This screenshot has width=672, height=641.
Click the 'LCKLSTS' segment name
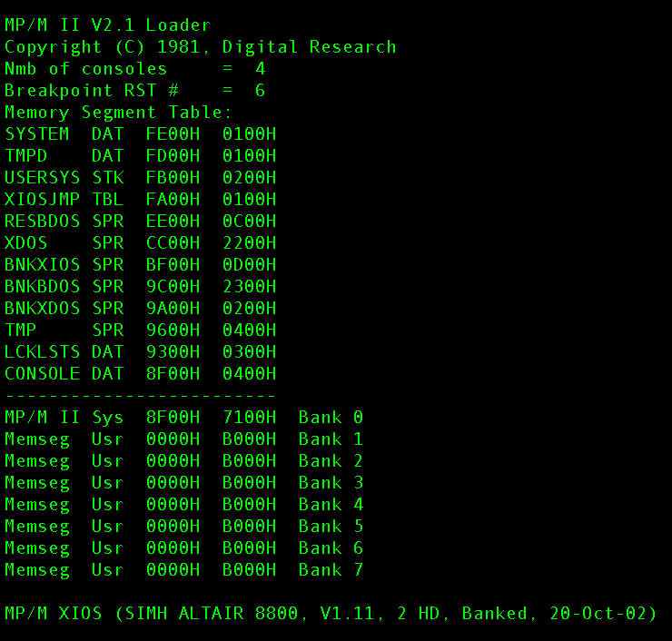(42, 352)
